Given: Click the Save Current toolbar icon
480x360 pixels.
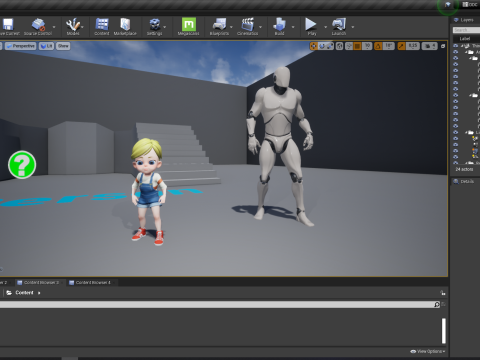Looking at the screenshot, I should (x=8, y=24).
